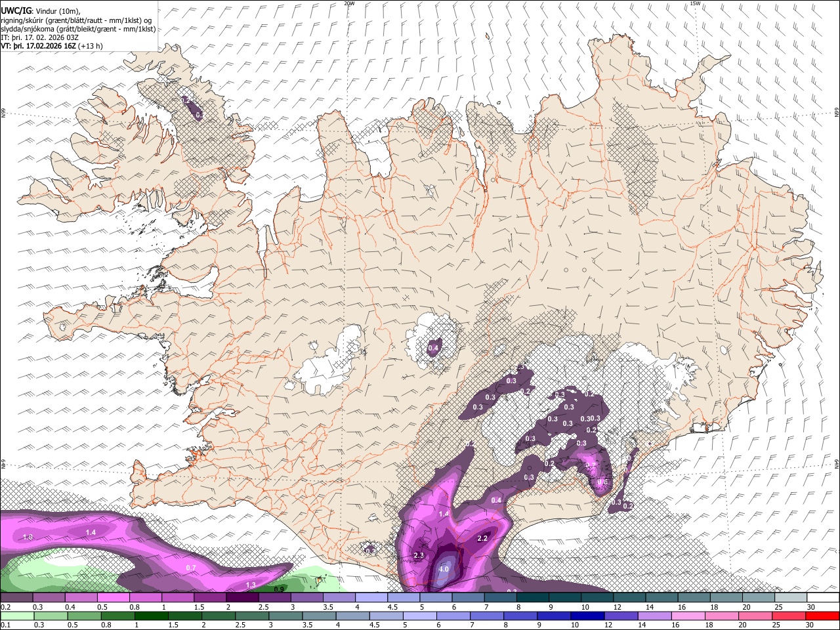Click the "0.1" label in lower legend
Viewport: 840px width, 630px height.
5,625
